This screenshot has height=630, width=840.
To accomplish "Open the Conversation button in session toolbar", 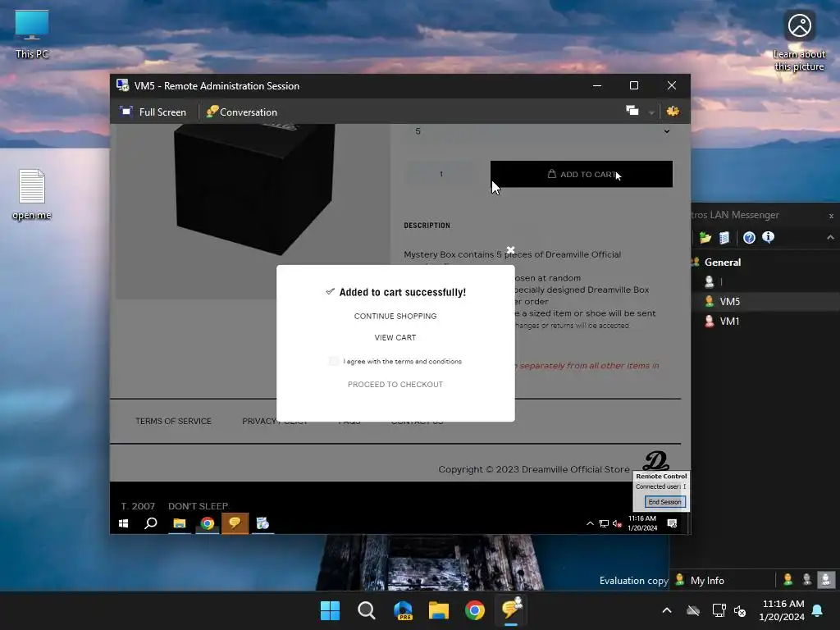I will tap(242, 112).
